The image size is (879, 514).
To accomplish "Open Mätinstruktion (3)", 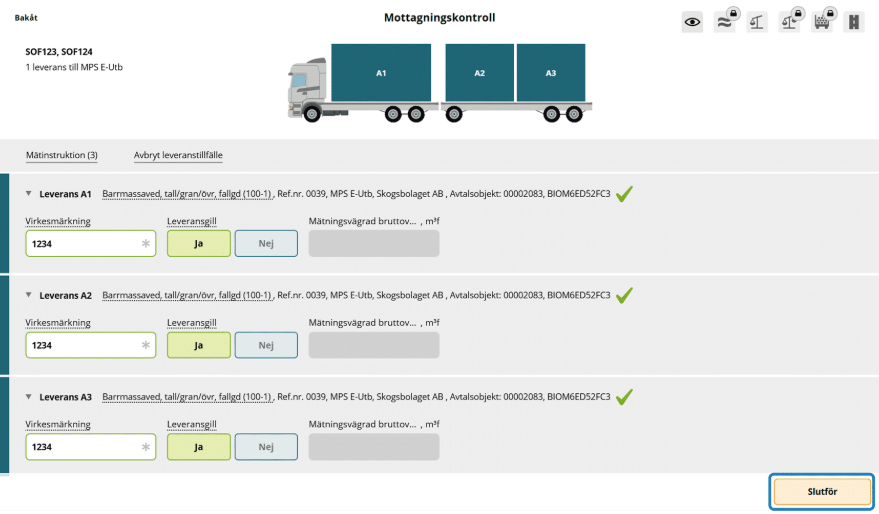I will point(62,155).
